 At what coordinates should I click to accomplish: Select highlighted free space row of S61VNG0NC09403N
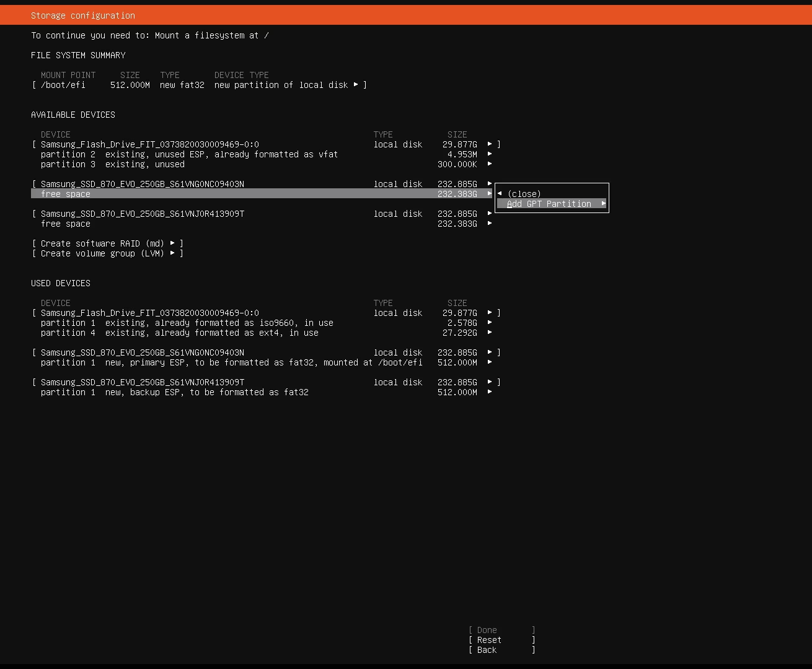[x=262, y=194]
